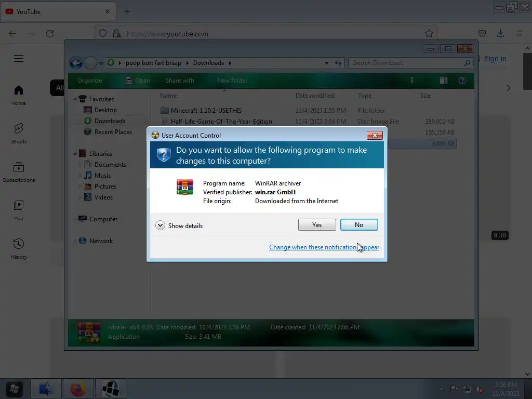Expand Show details chevron in UAC dialog
Viewport: 532px width, 399px height.
[160, 225]
